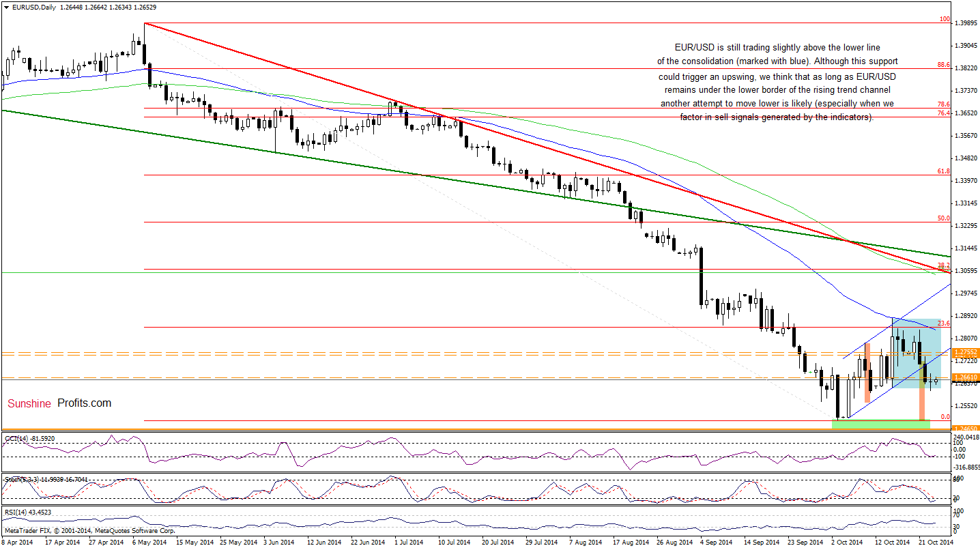Click the orange 1.26610 price tag

pos(966,377)
